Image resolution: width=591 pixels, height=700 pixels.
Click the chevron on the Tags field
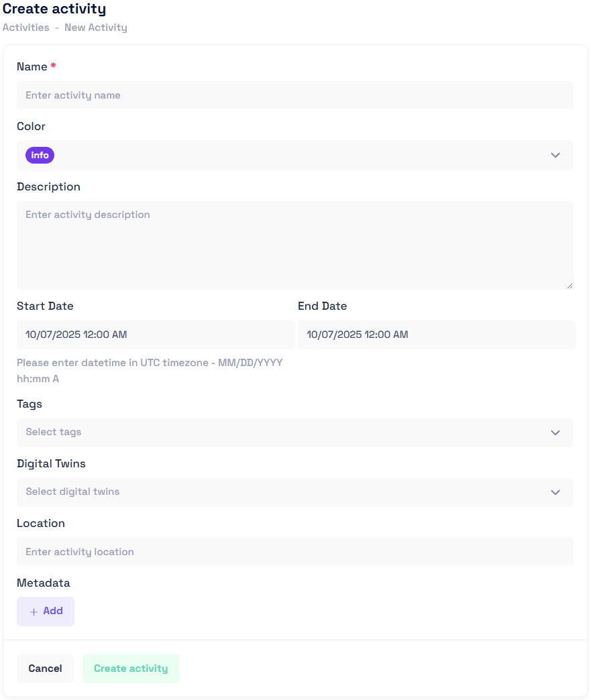[555, 432]
